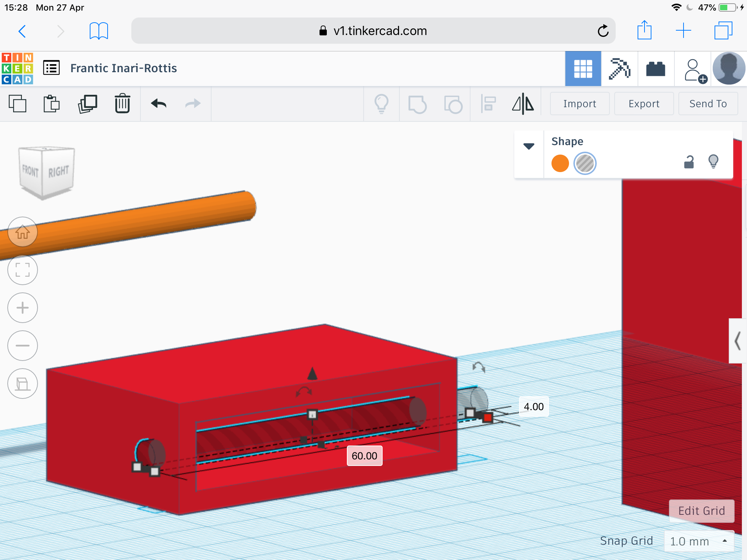This screenshot has width=747, height=560.
Task: Set shape to Hole striped swatch
Action: coord(585,163)
